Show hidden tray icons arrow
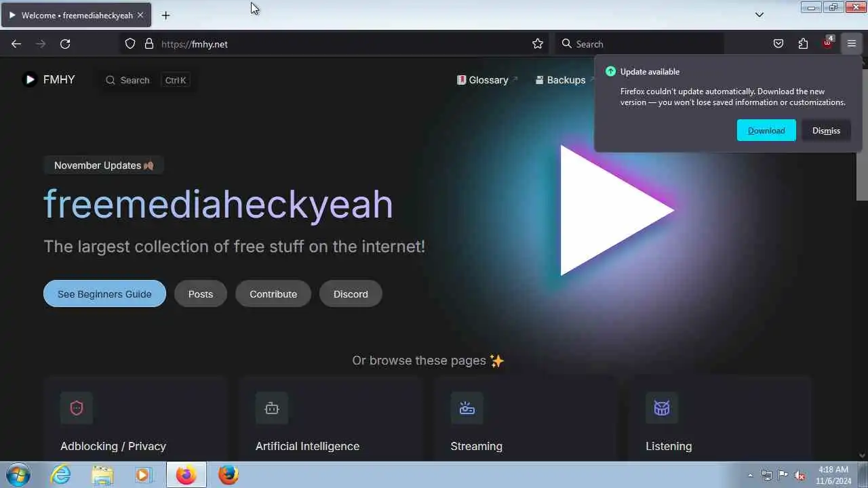Viewport: 868px width, 488px height. [x=750, y=475]
